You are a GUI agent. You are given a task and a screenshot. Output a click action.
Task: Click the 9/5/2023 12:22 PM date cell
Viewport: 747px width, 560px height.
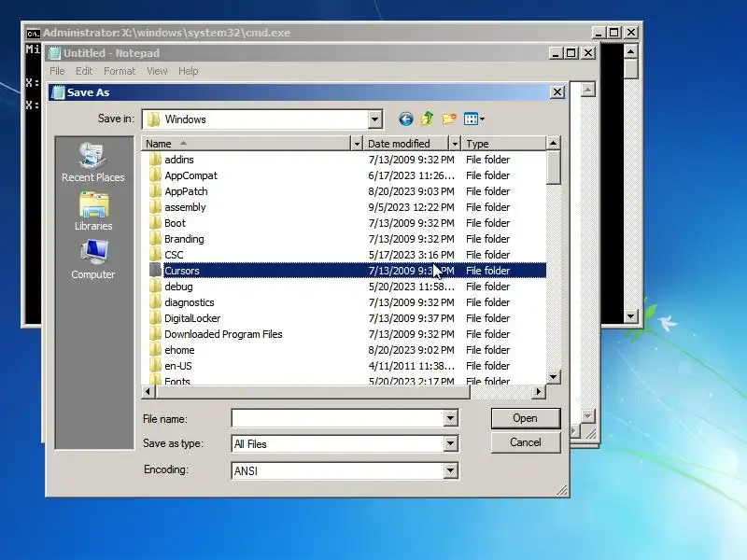[x=411, y=207]
